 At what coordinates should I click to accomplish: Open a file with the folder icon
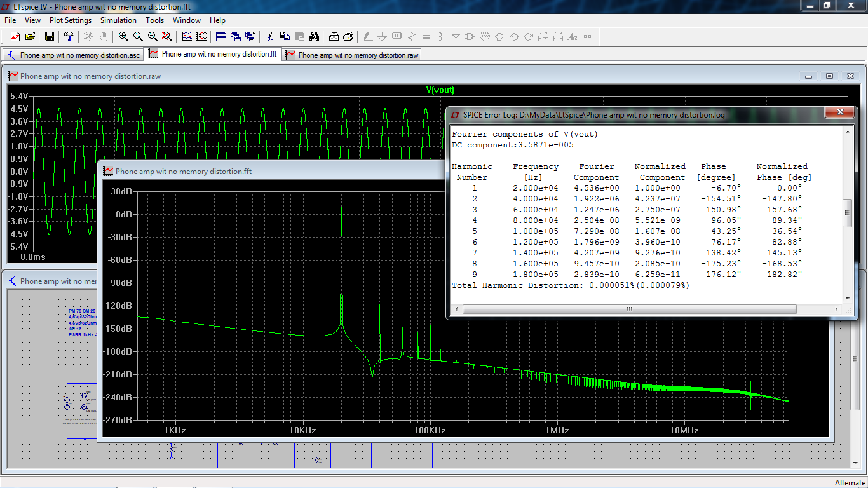point(30,36)
